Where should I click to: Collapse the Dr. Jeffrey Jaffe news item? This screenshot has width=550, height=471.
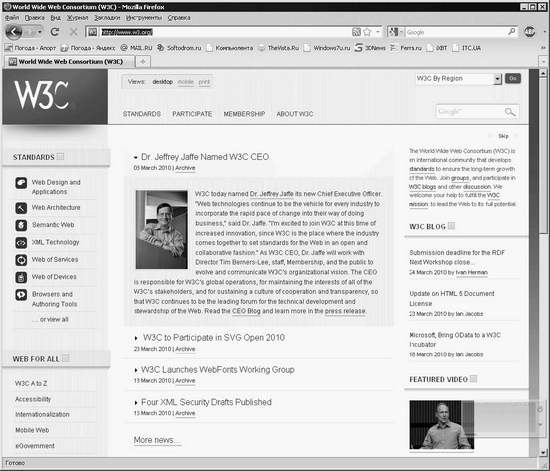point(135,157)
